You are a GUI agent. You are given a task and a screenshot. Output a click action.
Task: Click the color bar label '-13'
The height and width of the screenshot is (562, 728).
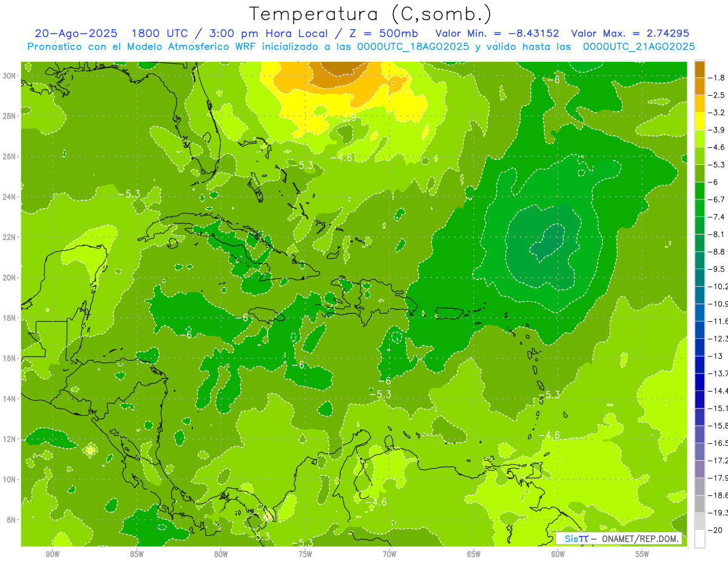coord(715,356)
